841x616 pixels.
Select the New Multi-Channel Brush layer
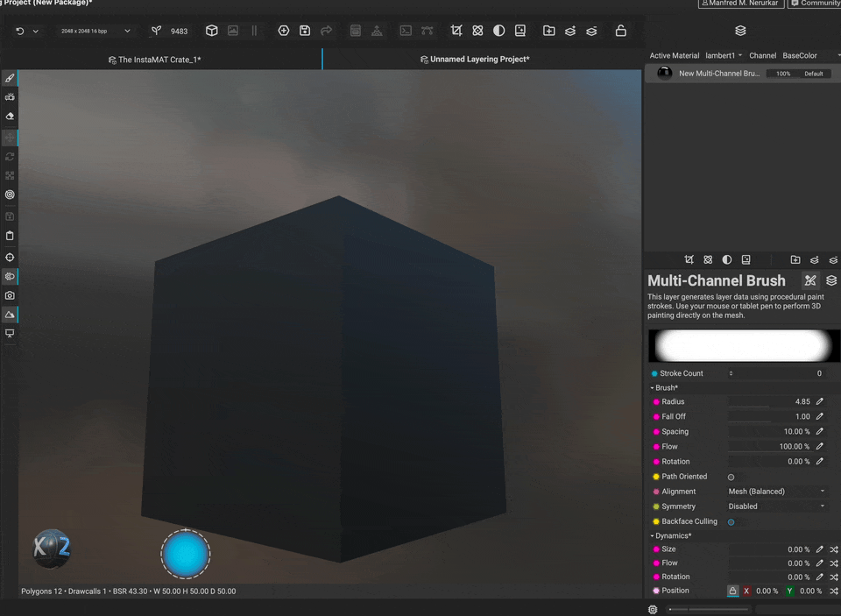[x=718, y=74]
